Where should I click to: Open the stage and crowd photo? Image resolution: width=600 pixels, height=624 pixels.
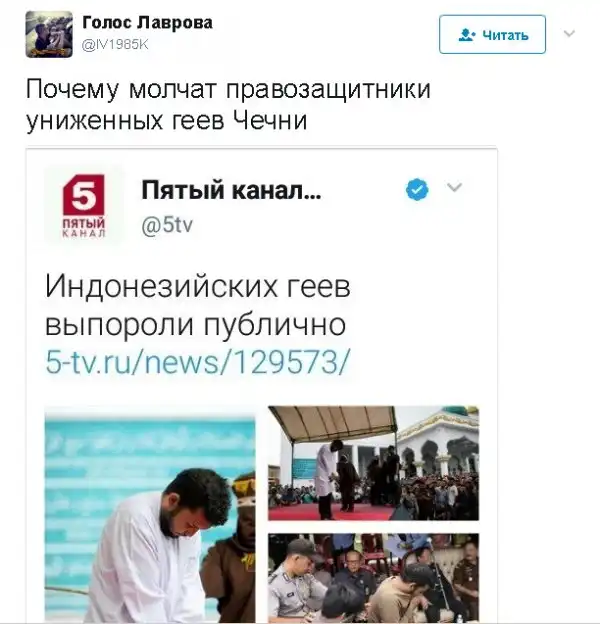[373, 463]
